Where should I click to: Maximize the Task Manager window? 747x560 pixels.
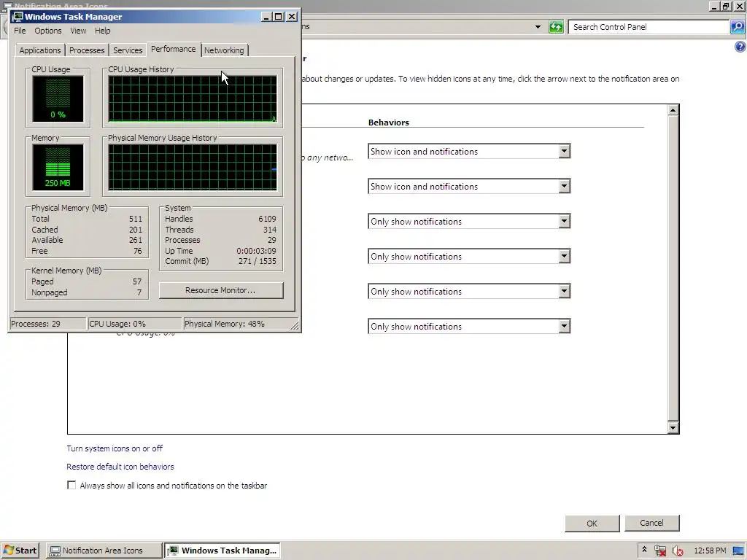tap(279, 17)
